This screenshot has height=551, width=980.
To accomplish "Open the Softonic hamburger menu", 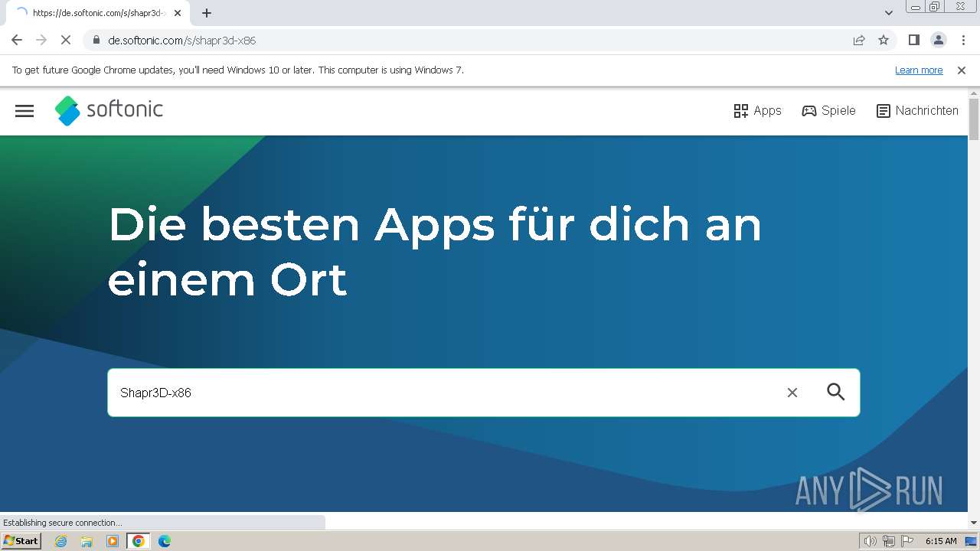I will 24,111.
